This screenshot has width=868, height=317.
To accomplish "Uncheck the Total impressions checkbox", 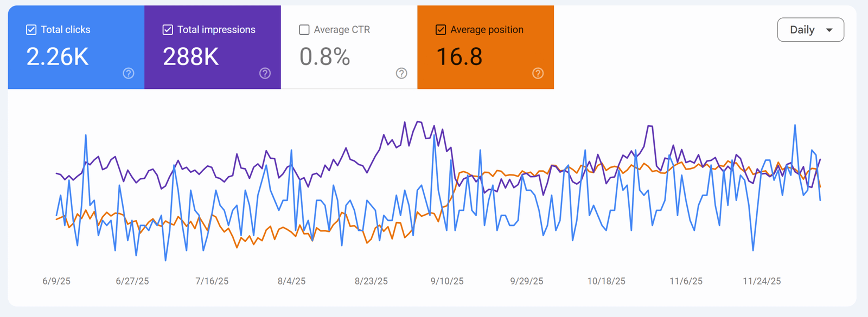I will (x=168, y=30).
